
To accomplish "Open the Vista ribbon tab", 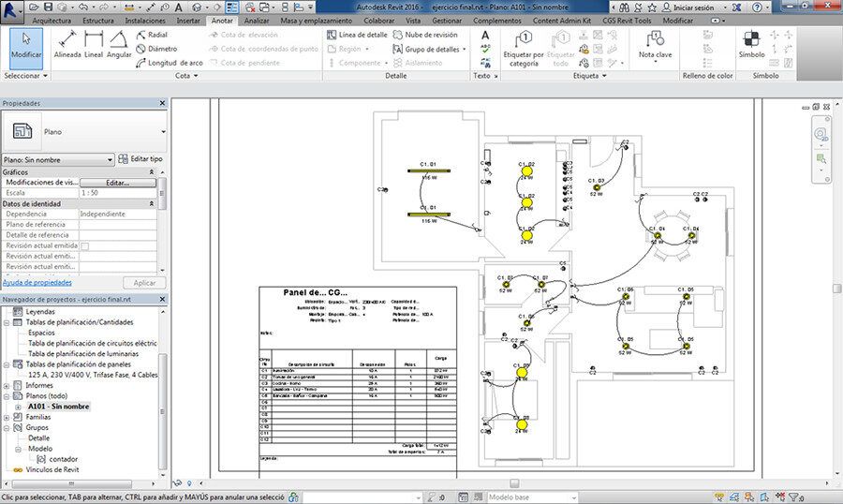I will click(412, 20).
